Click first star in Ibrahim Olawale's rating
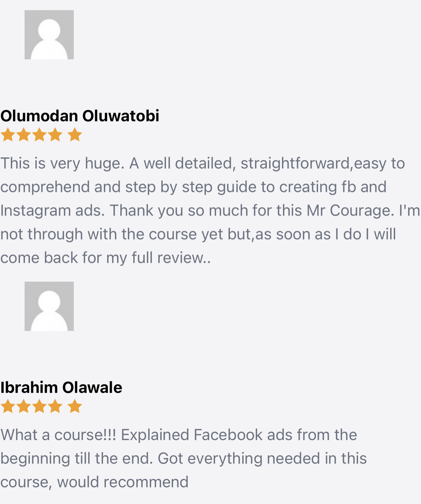The height and width of the screenshot is (504, 421). click(7, 406)
